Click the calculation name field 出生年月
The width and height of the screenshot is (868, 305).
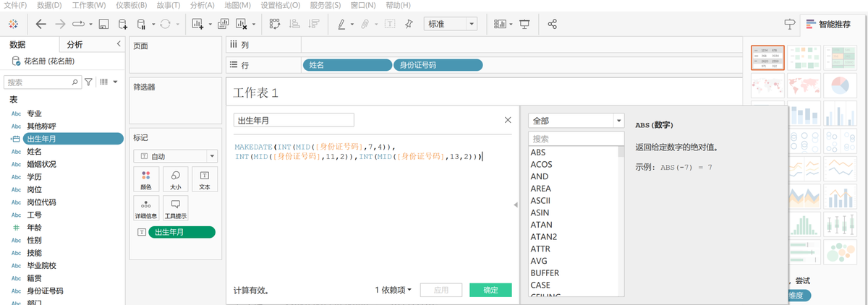tap(294, 120)
